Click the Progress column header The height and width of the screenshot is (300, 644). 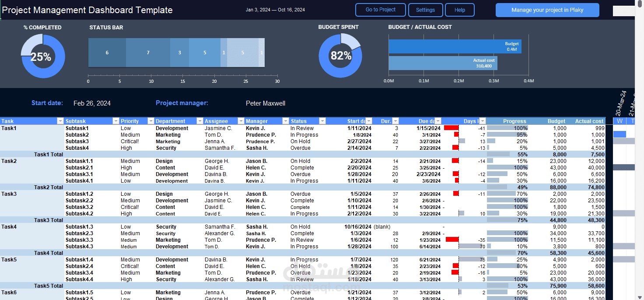[514, 121]
